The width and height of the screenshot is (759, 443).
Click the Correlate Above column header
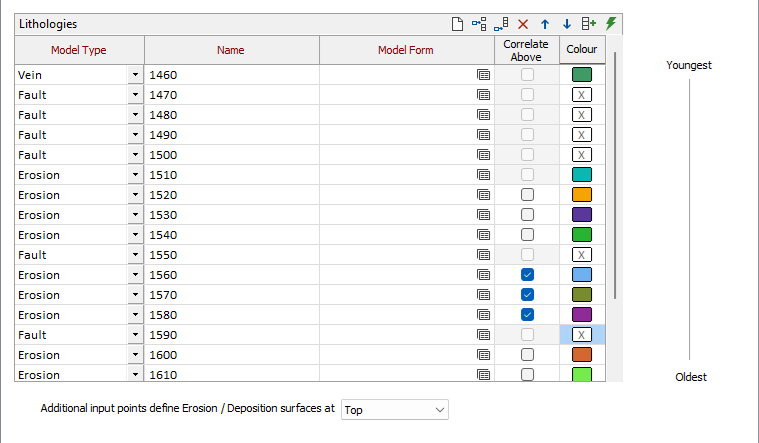coord(526,50)
